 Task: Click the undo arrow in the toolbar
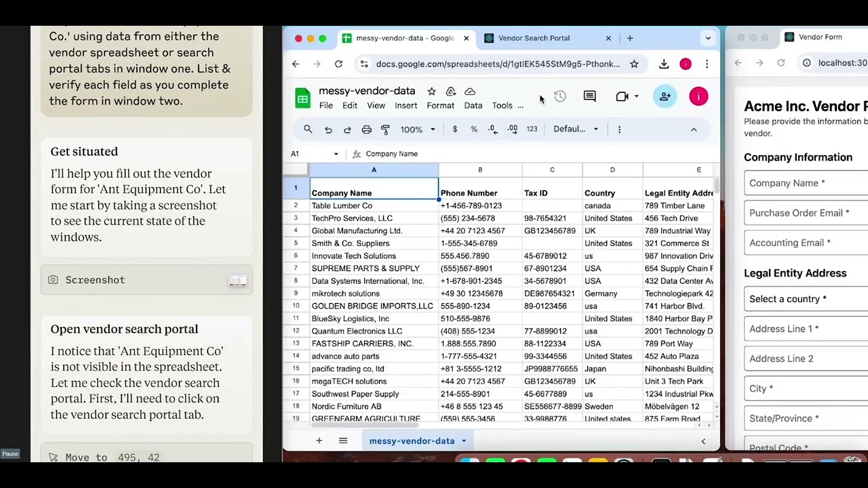point(328,129)
